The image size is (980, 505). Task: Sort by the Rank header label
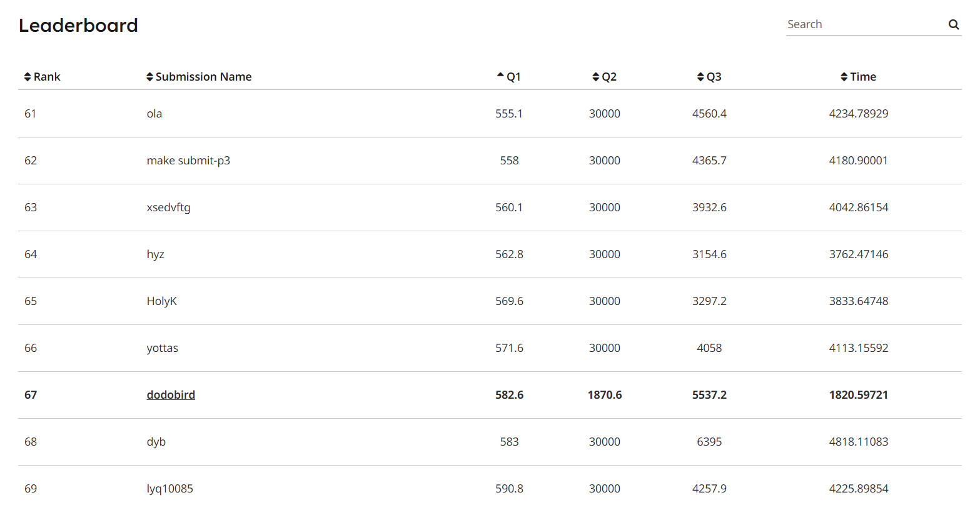(x=47, y=77)
